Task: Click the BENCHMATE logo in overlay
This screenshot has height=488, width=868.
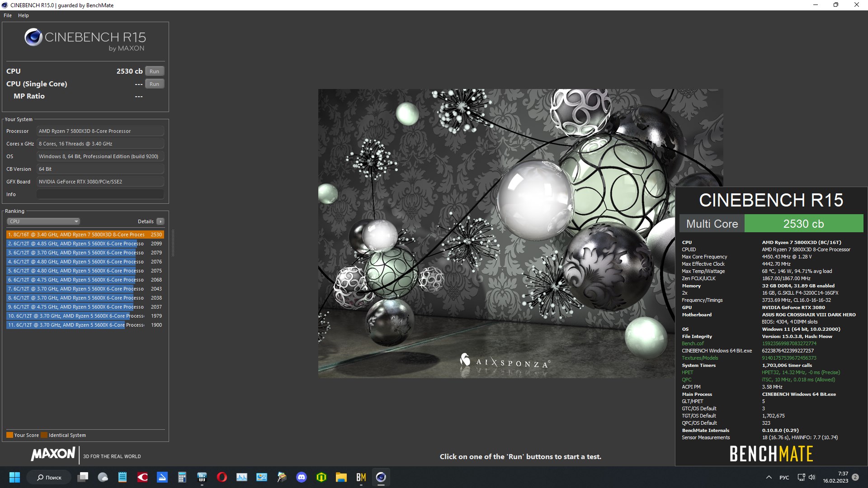Action: 771,454
